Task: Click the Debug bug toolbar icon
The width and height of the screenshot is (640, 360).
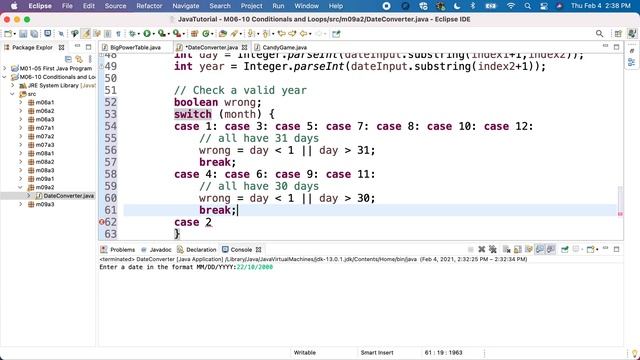Action: coord(133,33)
